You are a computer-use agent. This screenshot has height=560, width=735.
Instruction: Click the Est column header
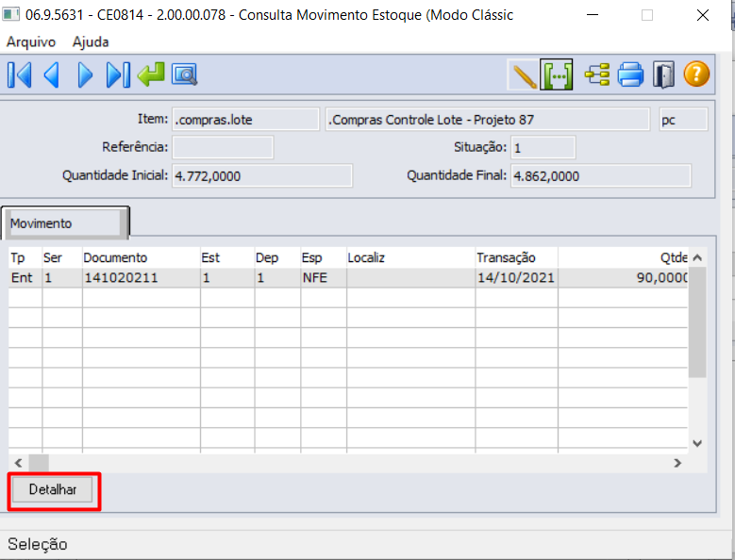click(227, 257)
